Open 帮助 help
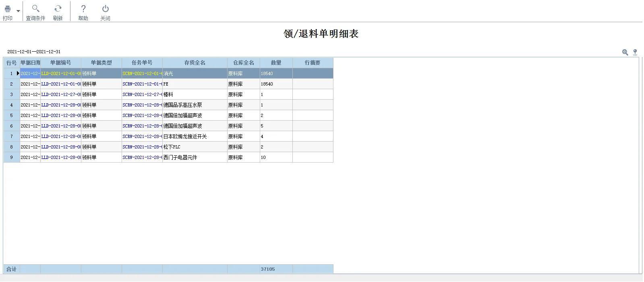Image resolution: width=644 pixels, height=282 pixels. [x=83, y=12]
